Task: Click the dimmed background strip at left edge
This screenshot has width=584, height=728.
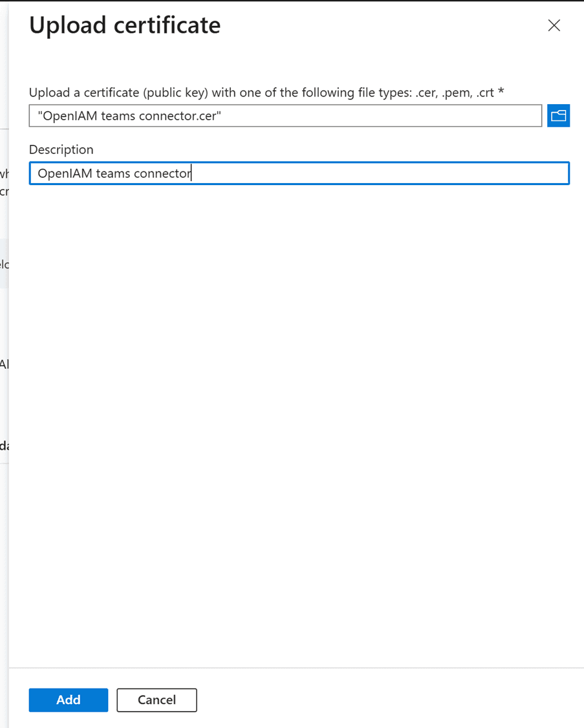Action: 4,518
